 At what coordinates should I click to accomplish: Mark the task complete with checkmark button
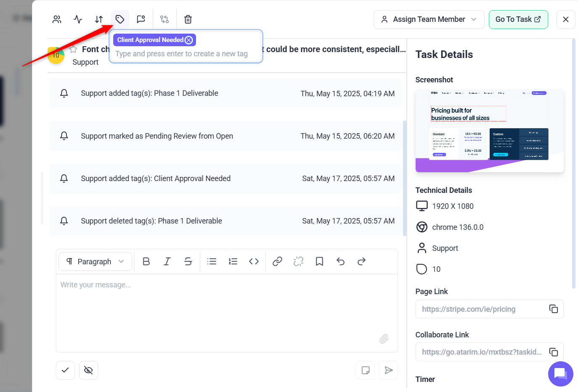coord(65,370)
